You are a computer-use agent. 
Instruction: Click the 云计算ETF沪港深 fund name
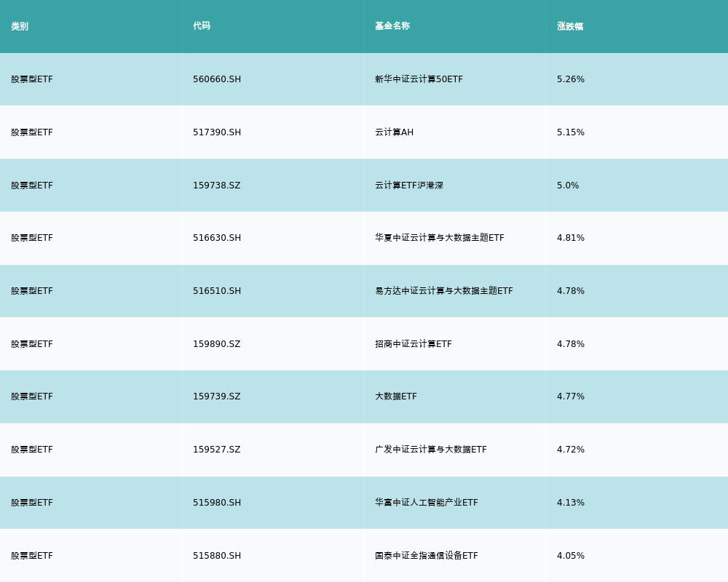click(x=409, y=186)
